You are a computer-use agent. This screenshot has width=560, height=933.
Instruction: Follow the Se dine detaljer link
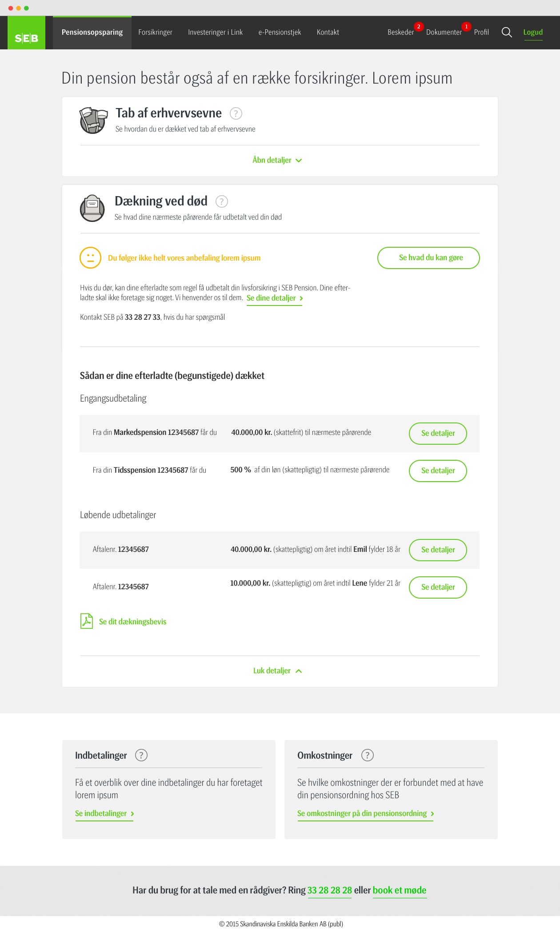pyautogui.click(x=275, y=298)
